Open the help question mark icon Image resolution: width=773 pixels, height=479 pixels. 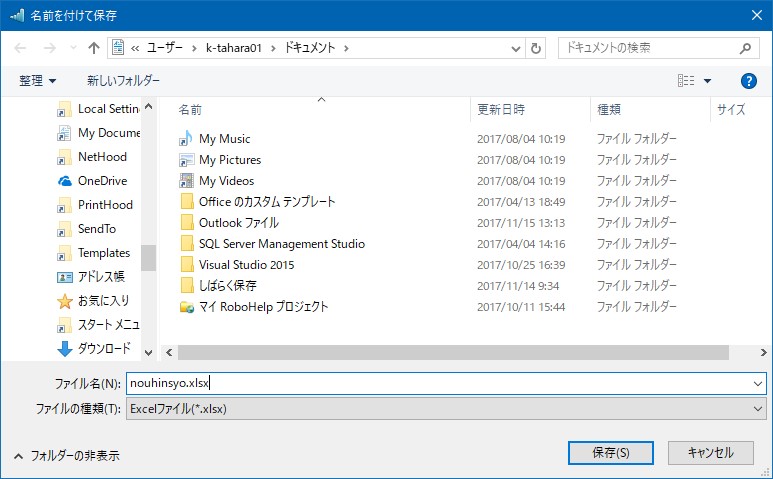coord(748,81)
